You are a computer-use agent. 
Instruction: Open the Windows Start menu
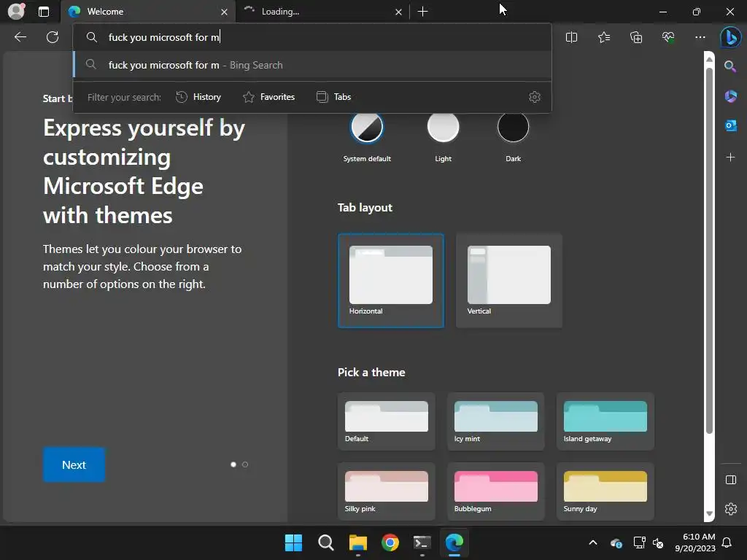pyautogui.click(x=293, y=542)
